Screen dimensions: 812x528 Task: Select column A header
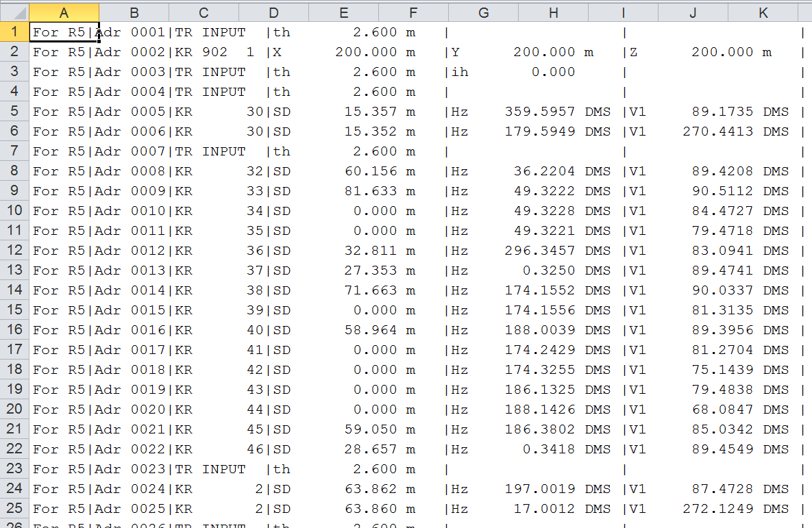(64, 12)
